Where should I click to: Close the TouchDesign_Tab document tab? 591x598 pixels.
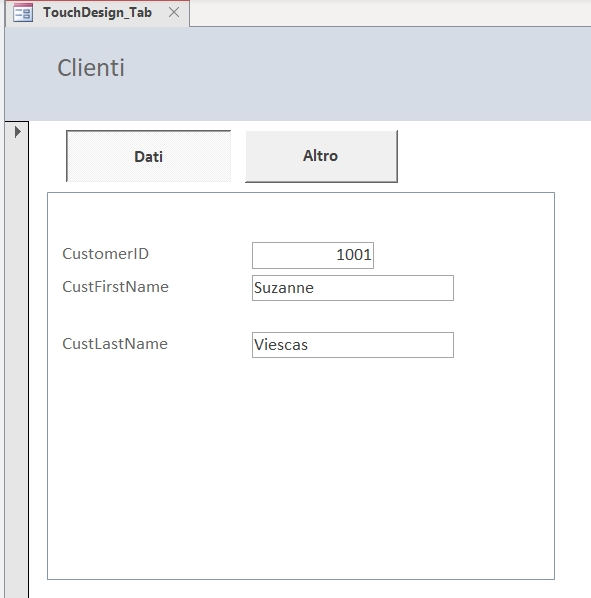click(174, 13)
